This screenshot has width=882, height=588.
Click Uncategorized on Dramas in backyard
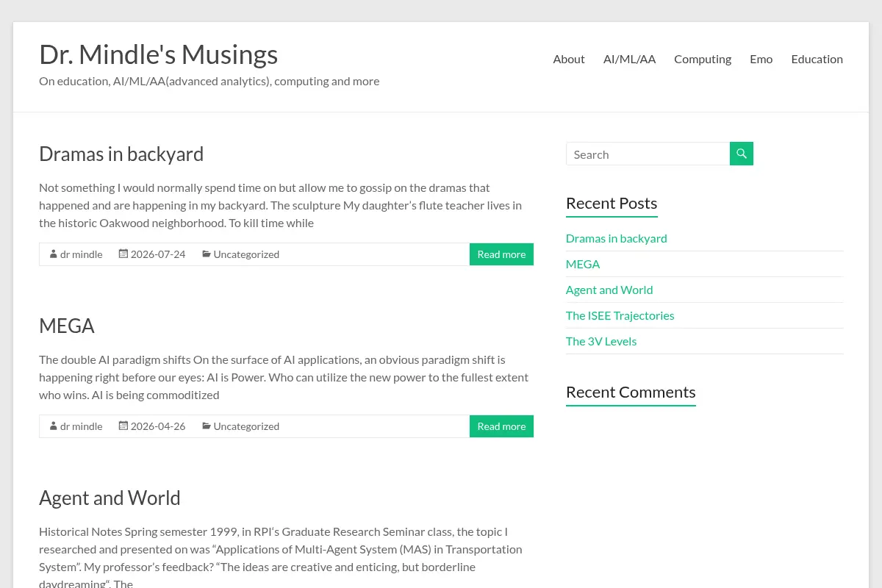[x=246, y=254]
